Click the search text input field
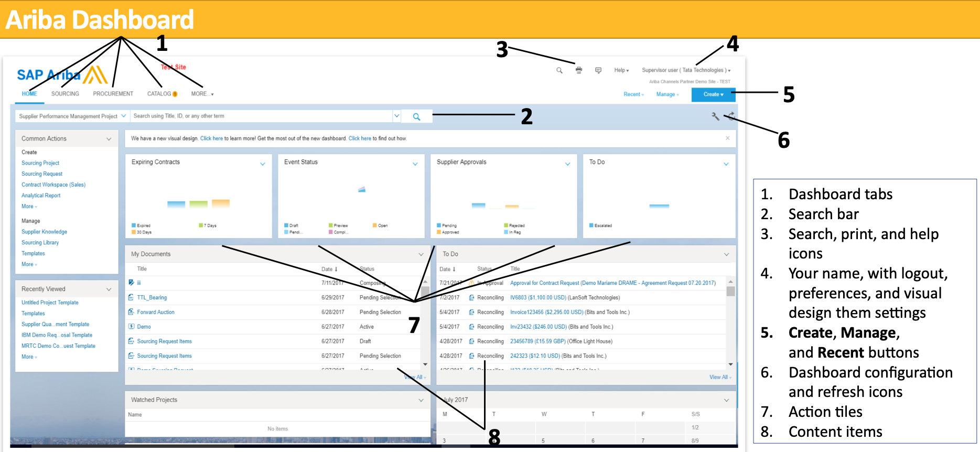 261,116
